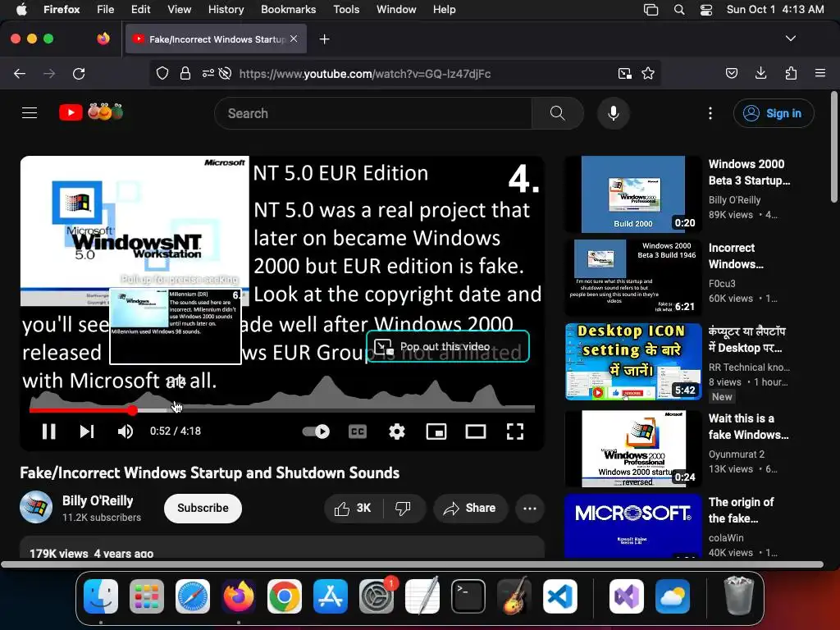This screenshot has width=840, height=630.
Task: Open Spotlight search in menu bar
Action: (x=678, y=10)
